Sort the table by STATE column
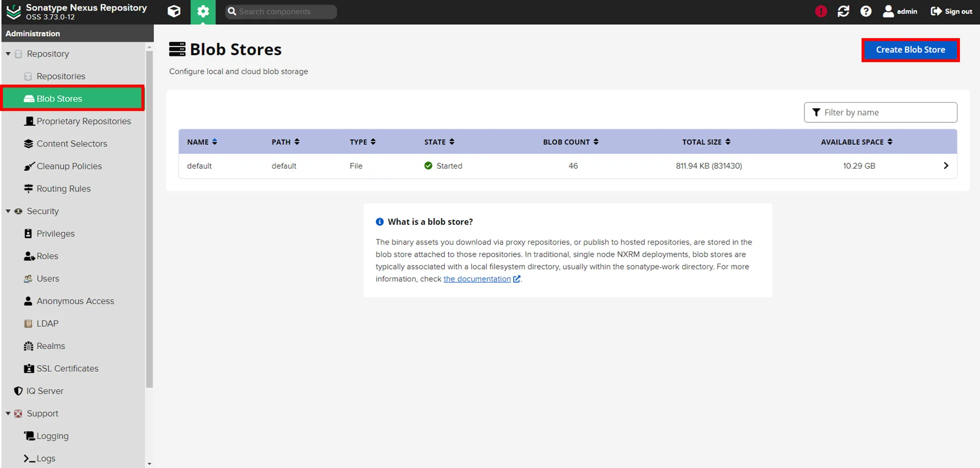 click(439, 142)
